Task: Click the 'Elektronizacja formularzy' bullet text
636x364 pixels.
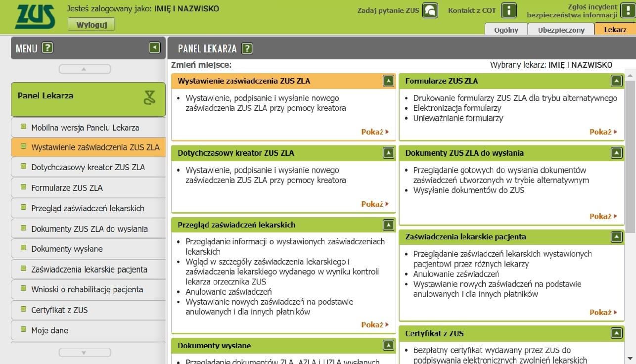Action: tap(457, 108)
